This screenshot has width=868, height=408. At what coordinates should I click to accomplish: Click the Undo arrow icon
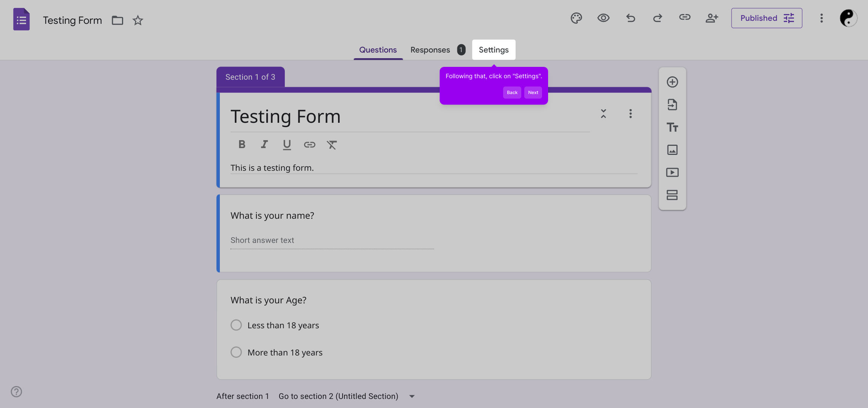point(630,18)
